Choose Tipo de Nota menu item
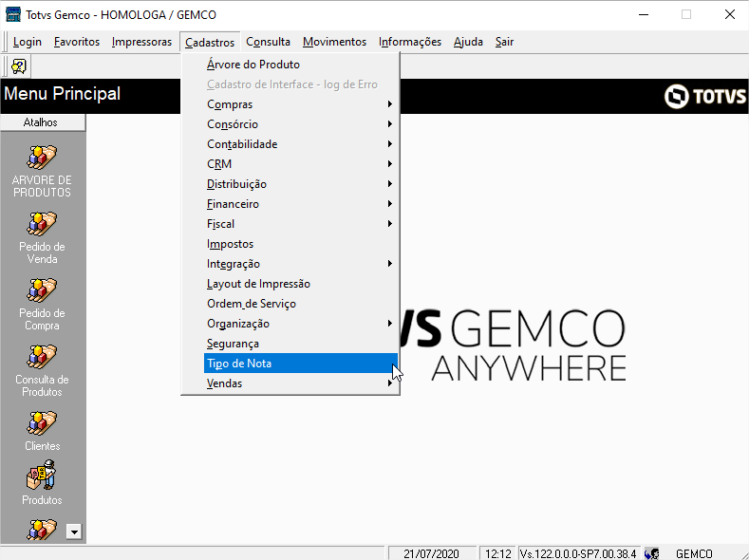The width and height of the screenshot is (749, 560). [301, 364]
